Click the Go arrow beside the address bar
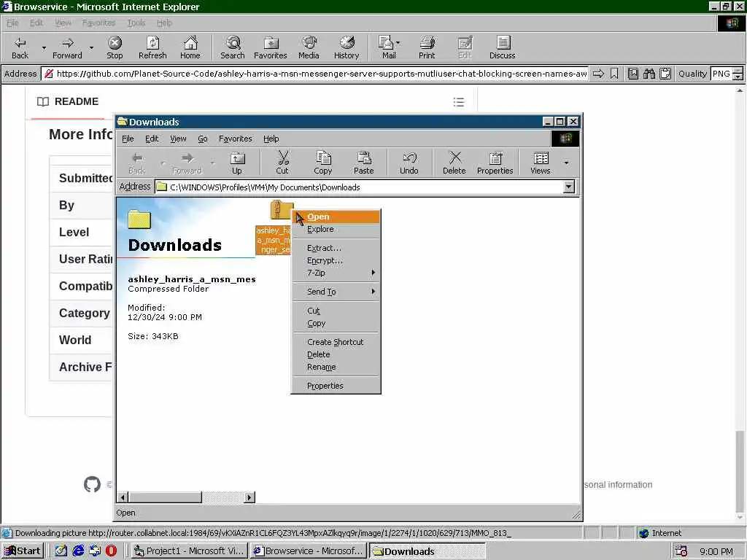Viewport: 747px width, 560px height. [598, 74]
